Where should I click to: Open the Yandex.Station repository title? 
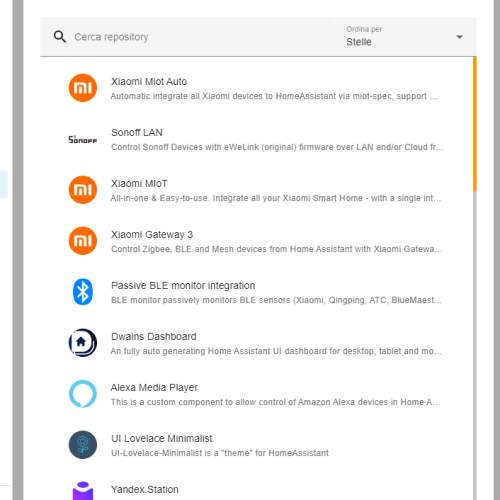tap(145, 490)
